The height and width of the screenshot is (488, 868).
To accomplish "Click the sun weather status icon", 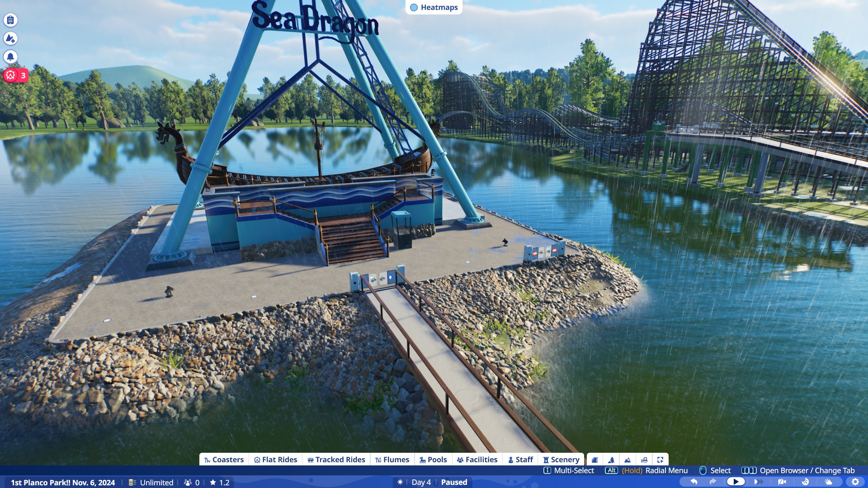I will tap(400, 482).
